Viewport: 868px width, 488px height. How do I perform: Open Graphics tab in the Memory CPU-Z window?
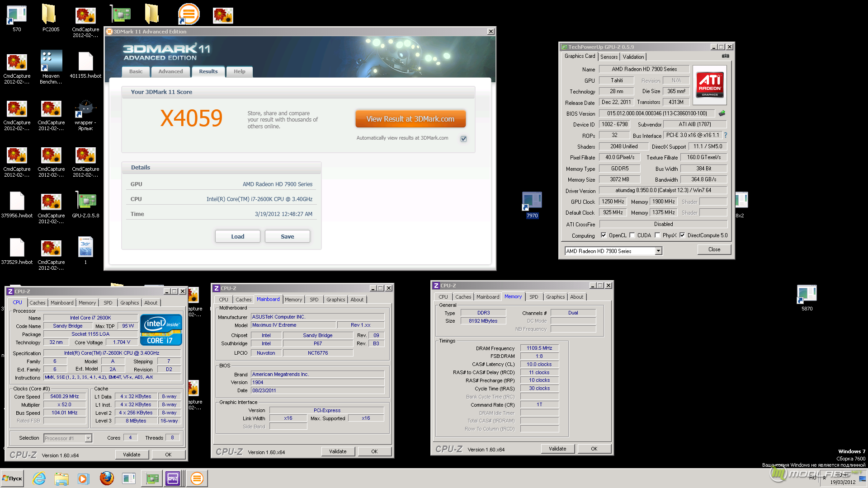pyautogui.click(x=555, y=297)
